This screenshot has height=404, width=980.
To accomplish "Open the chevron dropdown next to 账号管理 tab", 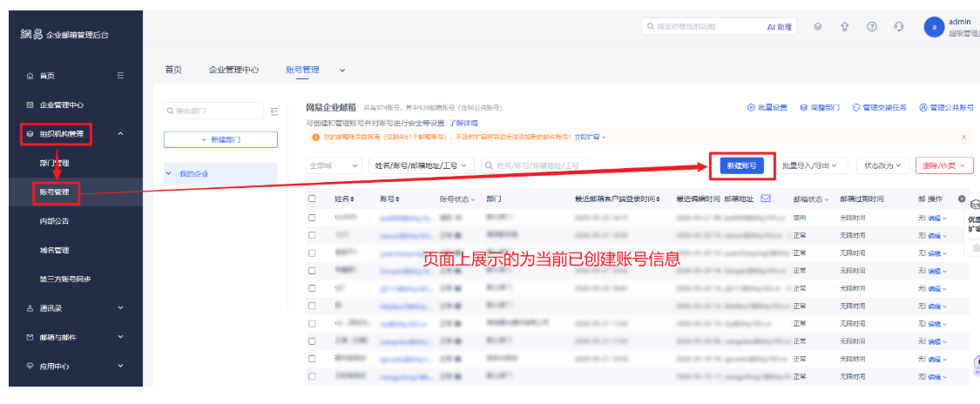I will tap(341, 70).
